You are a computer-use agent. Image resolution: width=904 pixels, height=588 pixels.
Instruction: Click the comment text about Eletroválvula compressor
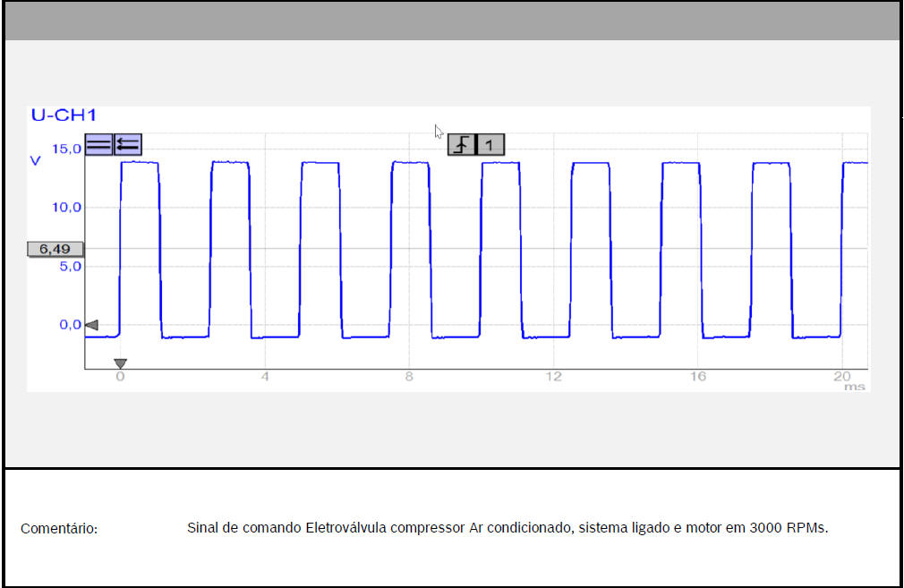coord(507,527)
